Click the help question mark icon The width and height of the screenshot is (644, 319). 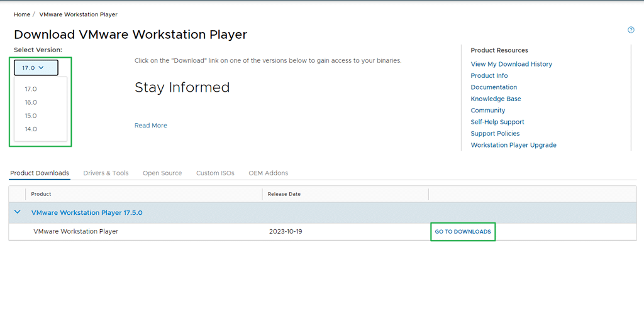tap(631, 30)
